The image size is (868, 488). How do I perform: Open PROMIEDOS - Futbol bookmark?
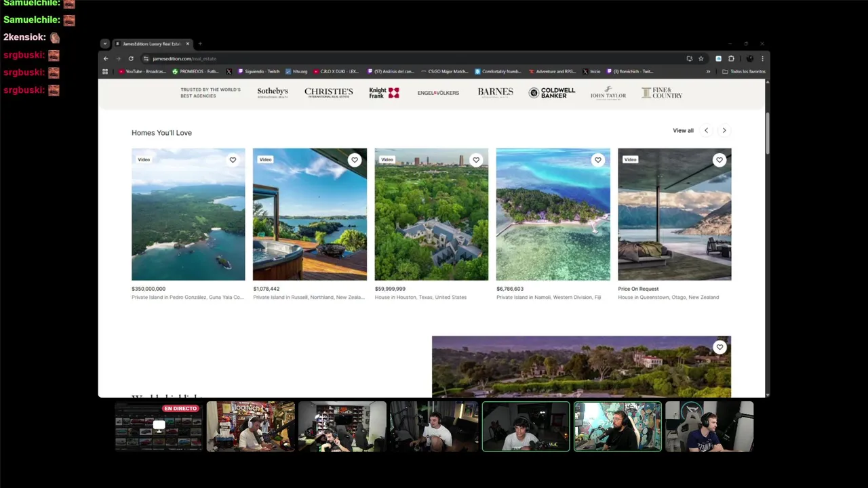point(196,71)
